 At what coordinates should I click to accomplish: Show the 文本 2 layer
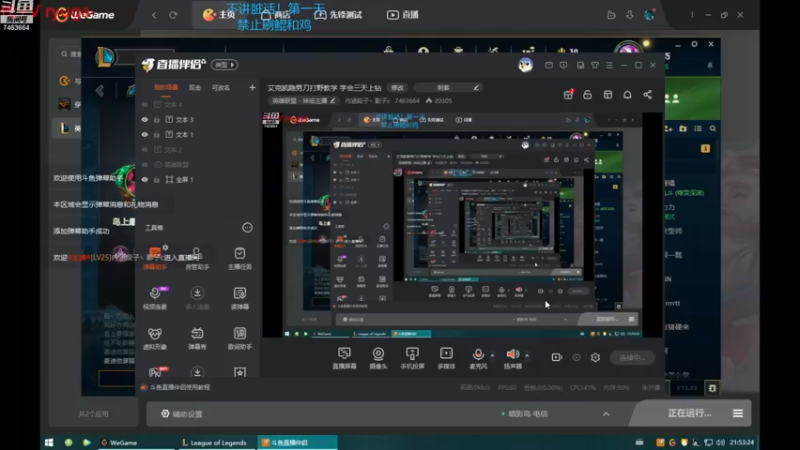[145, 149]
